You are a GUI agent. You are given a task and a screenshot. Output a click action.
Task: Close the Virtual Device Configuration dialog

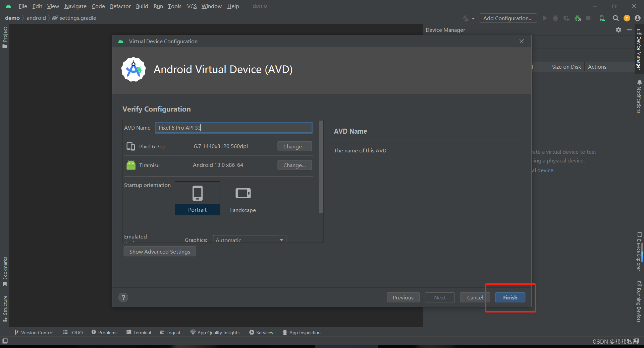[522, 41]
